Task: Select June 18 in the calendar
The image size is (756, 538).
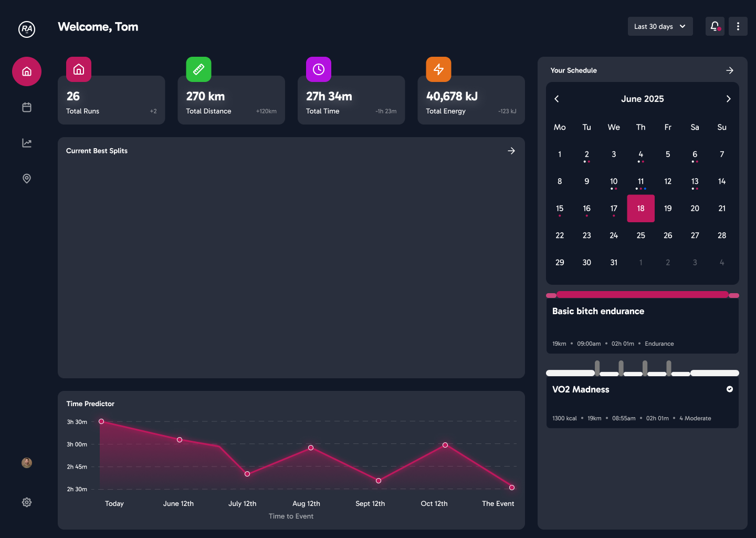Action: (641, 209)
